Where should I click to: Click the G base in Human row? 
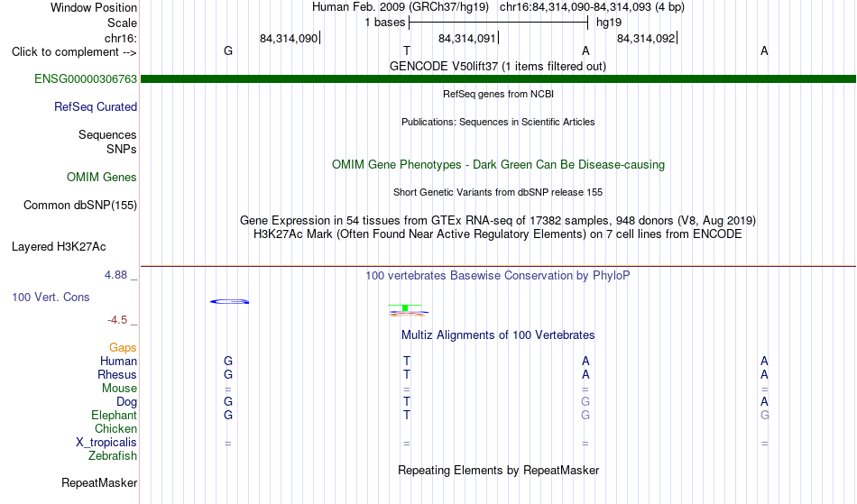point(228,361)
